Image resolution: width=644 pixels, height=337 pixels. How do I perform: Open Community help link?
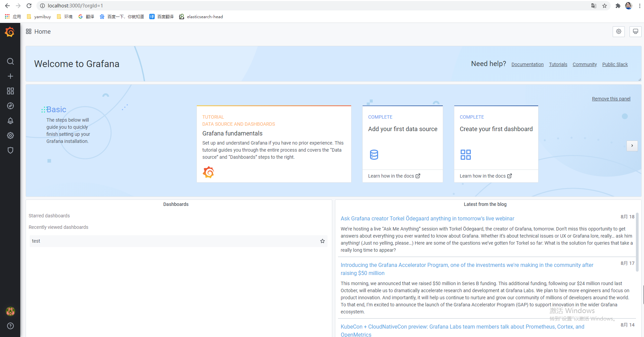pyautogui.click(x=585, y=64)
